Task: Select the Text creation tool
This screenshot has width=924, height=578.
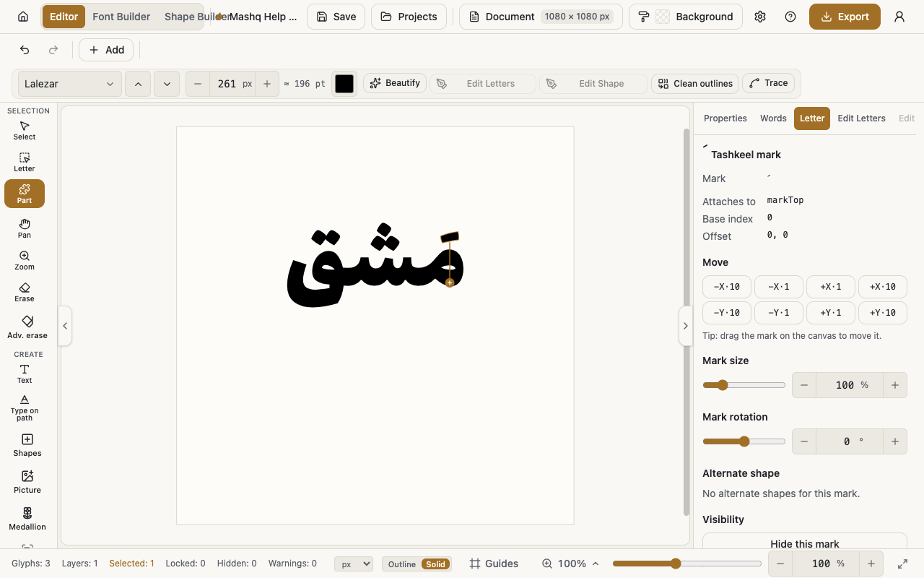Action: click(25, 374)
